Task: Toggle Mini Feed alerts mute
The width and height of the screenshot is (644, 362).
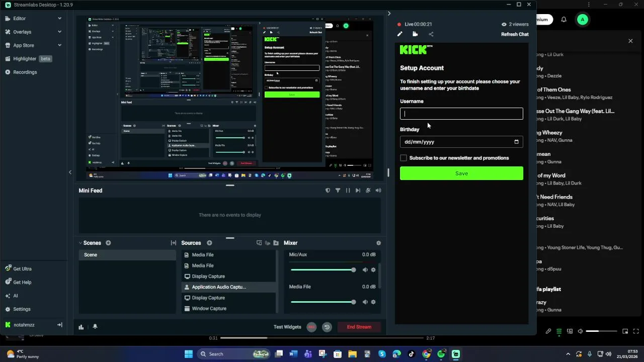Action: click(x=368, y=191)
